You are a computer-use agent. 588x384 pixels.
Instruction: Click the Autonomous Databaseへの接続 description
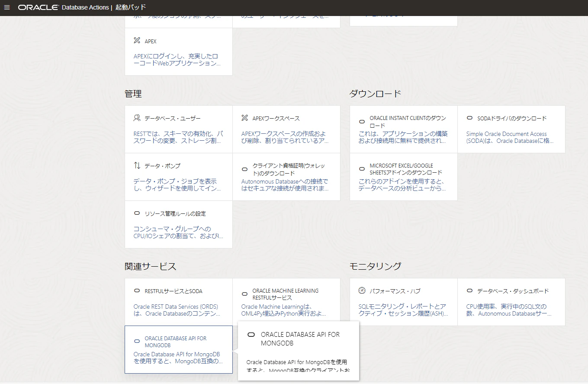(x=285, y=185)
